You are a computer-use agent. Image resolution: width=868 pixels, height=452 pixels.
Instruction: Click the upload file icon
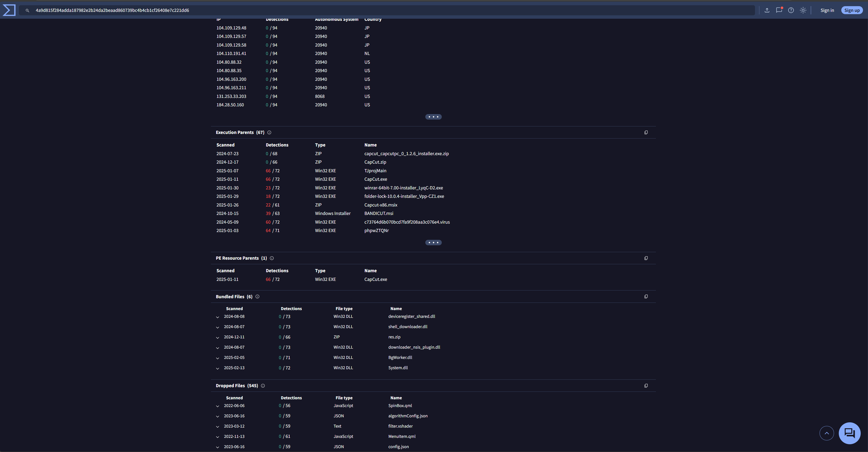[x=767, y=10]
